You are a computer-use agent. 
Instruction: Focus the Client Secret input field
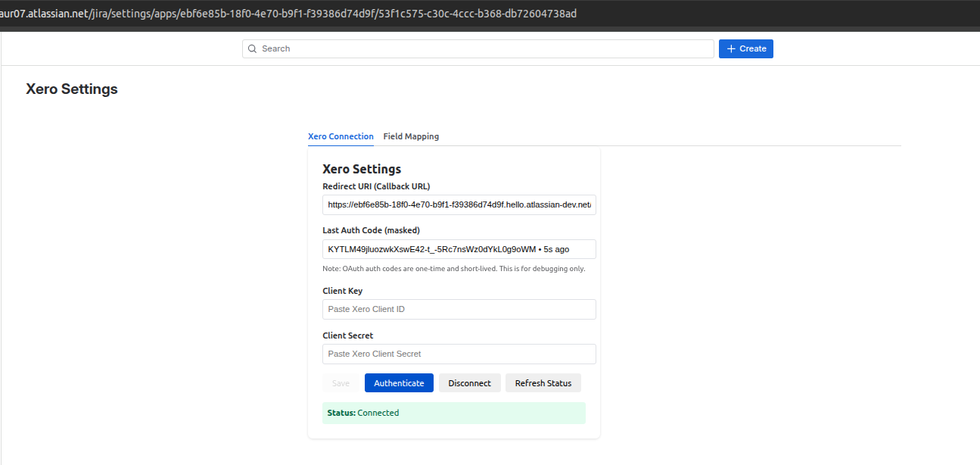[459, 354]
